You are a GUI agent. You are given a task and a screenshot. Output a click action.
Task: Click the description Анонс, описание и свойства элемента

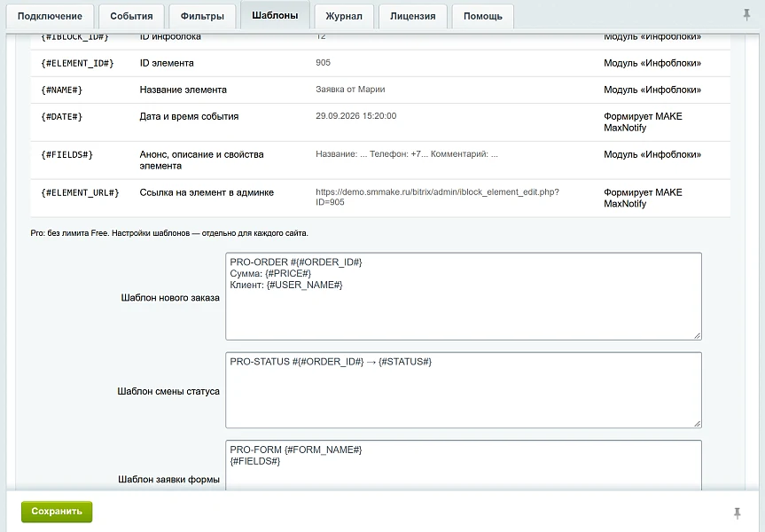201,160
